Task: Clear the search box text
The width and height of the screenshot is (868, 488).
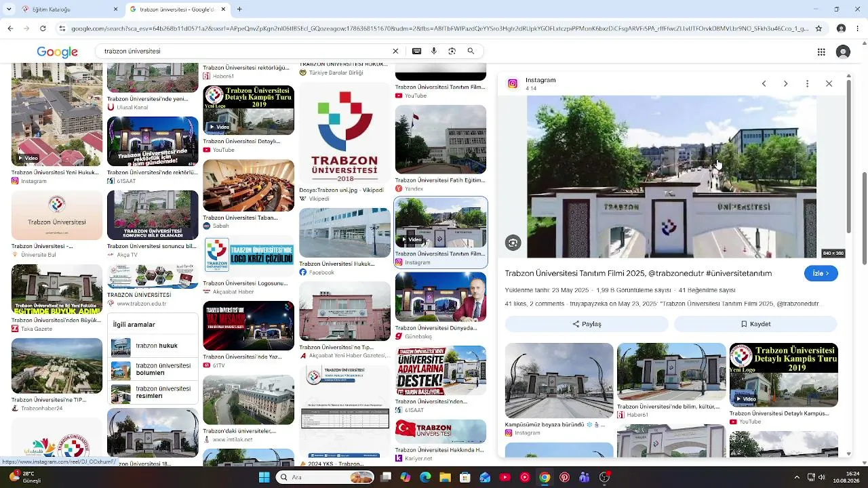Action: pos(395,52)
